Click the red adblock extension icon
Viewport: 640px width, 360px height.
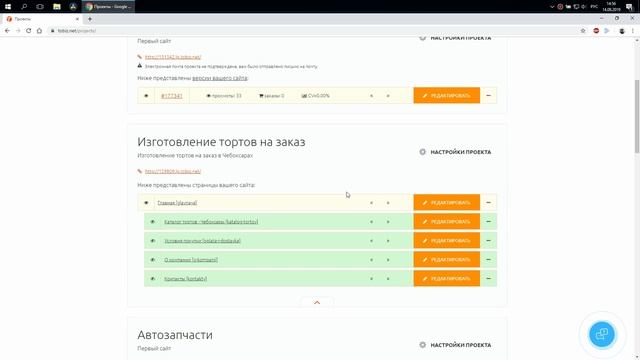tap(596, 31)
